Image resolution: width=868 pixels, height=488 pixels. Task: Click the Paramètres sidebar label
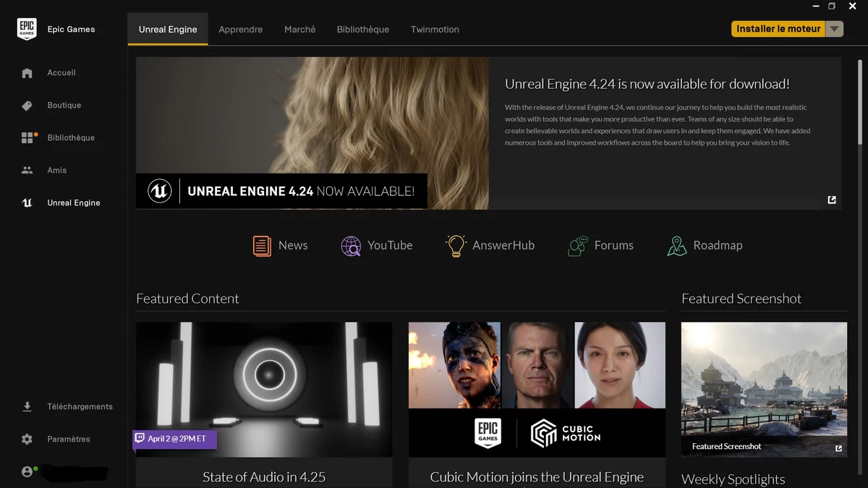coord(69,440)
